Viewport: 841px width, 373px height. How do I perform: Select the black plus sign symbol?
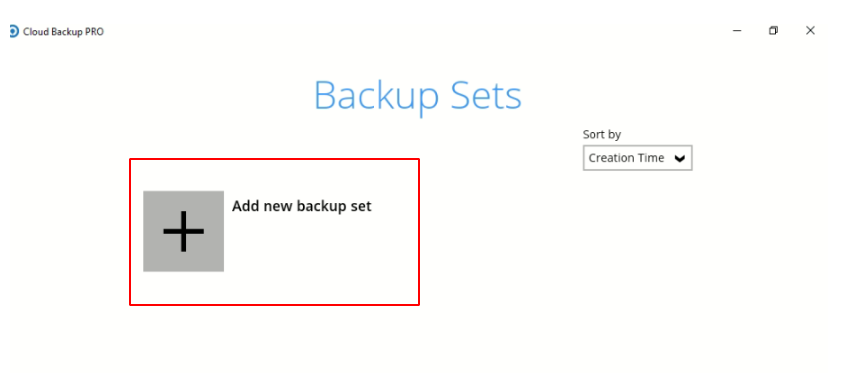coord(183,231)
